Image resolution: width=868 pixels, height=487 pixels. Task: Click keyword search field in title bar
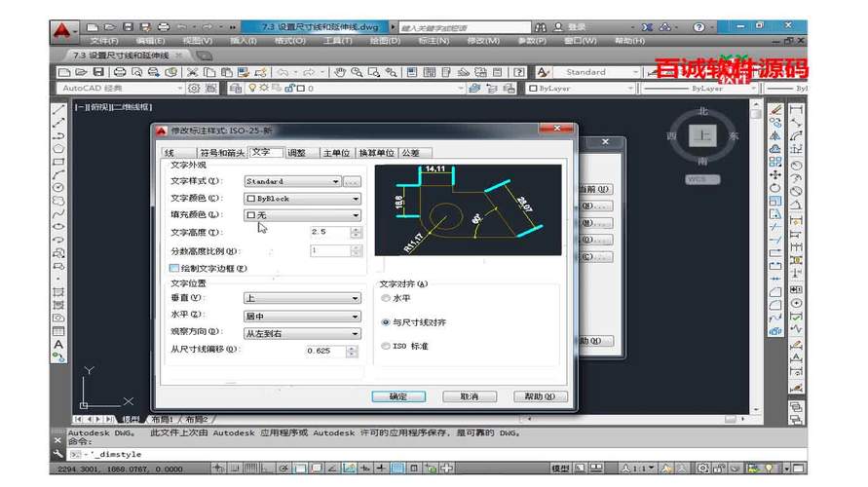click(x=465, y=27)
